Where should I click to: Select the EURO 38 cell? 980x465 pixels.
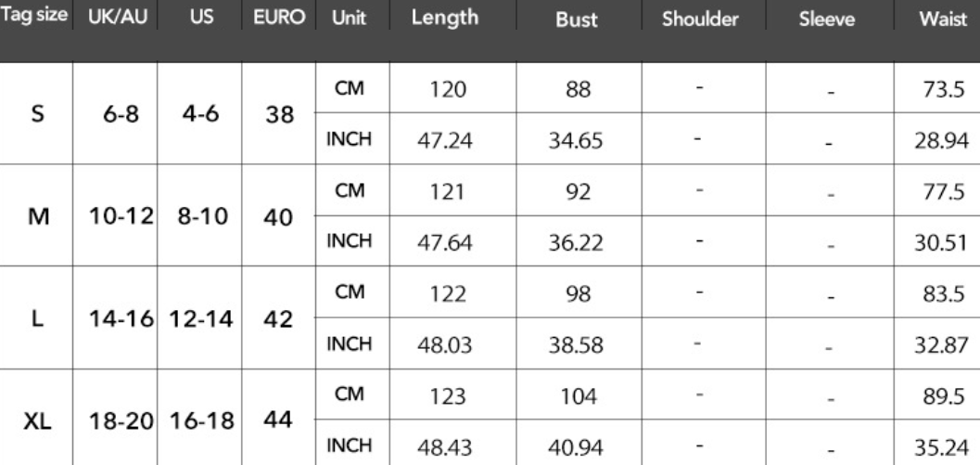point(279,114)
